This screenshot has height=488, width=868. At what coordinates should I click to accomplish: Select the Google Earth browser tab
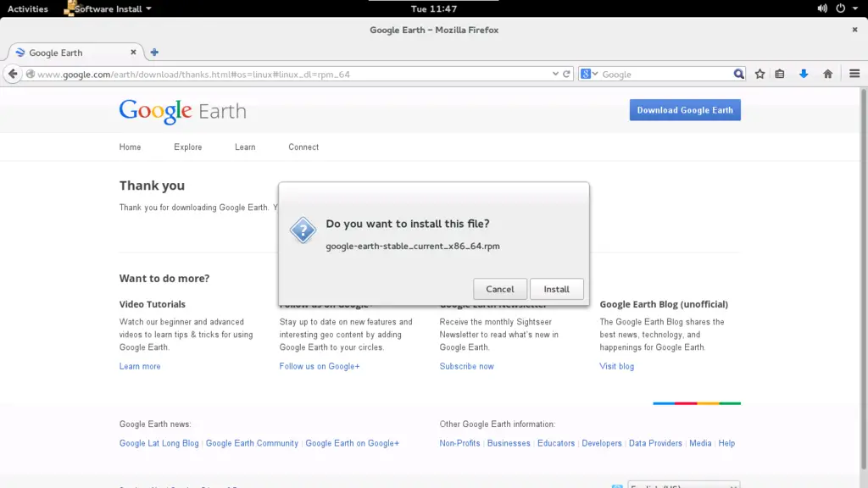tap(75, 53)
